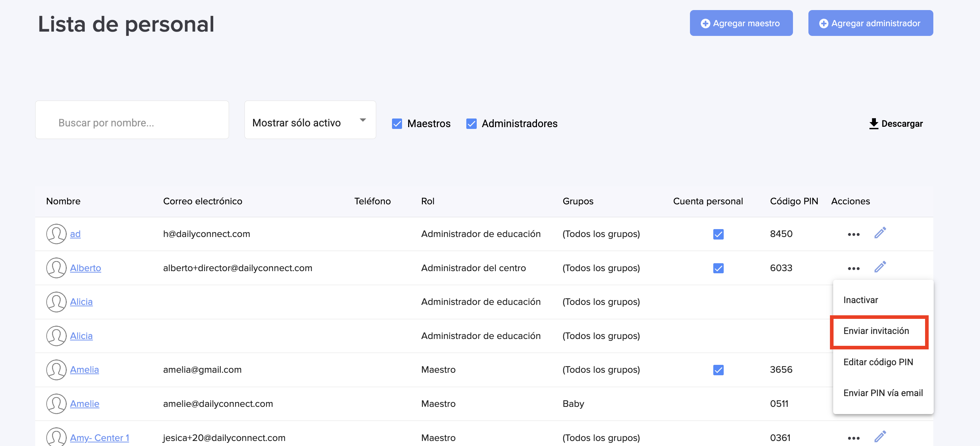The width and height of the screenshot is (980, 446).
Task: Uncheck the Administradores filter checkbox
Action: click(x=471, y=124)
